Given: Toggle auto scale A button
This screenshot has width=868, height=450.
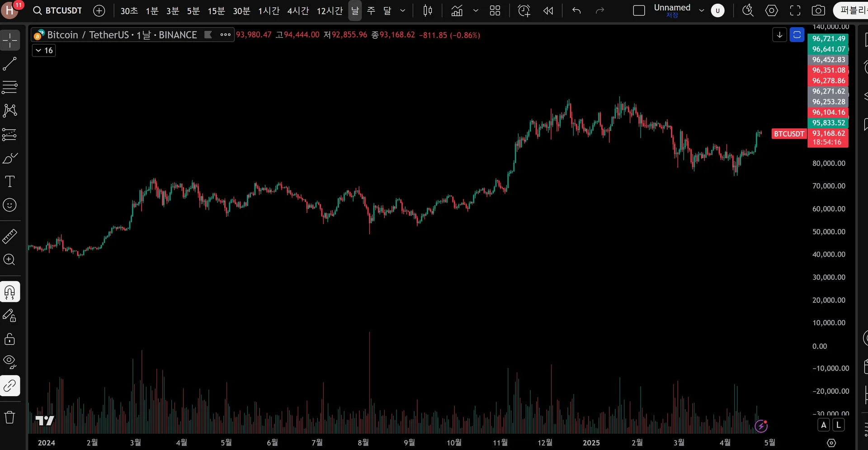Looking at the screenshot, I should [x=824, y=425].
